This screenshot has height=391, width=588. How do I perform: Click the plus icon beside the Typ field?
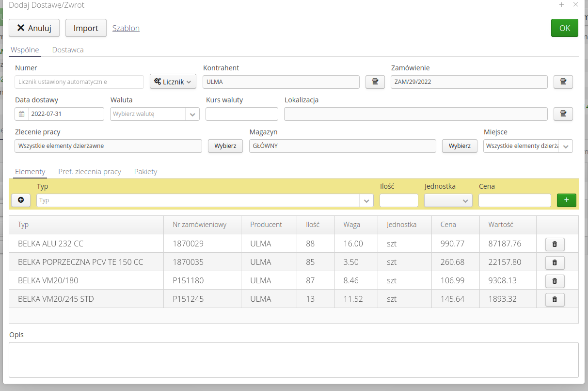[x=20, y=200]
